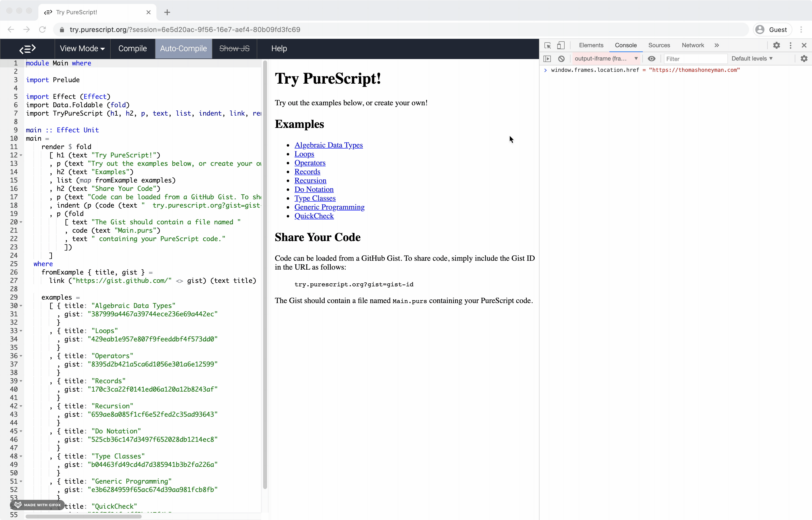Click the editor horizontal scrollbar
The width and height of the screenshot is (812, 520).
[x=84, y=516]
